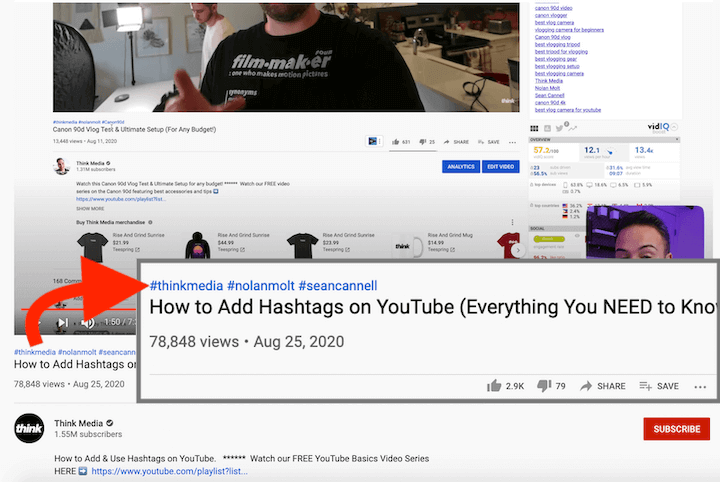Select the 13.4k views value in vidIQ
Viewport: 720px width, 482px height.
click(x=644, y=150)
